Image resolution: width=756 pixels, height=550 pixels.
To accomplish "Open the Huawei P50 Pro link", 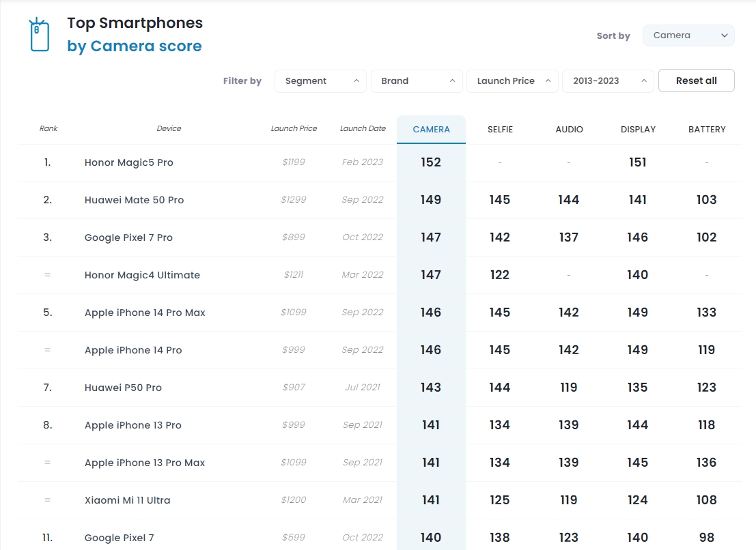I will tap(123, 388).
